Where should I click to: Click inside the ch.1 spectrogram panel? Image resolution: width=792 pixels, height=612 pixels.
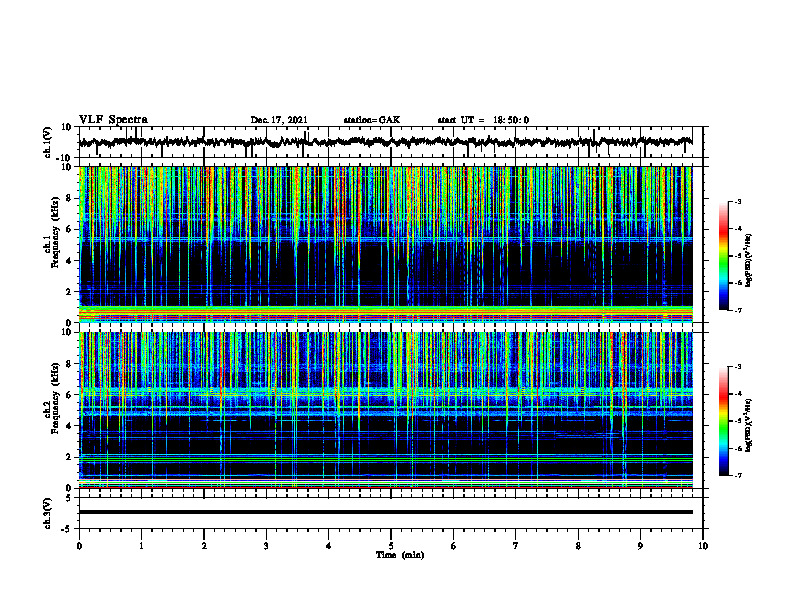click(x=386, y=244)
